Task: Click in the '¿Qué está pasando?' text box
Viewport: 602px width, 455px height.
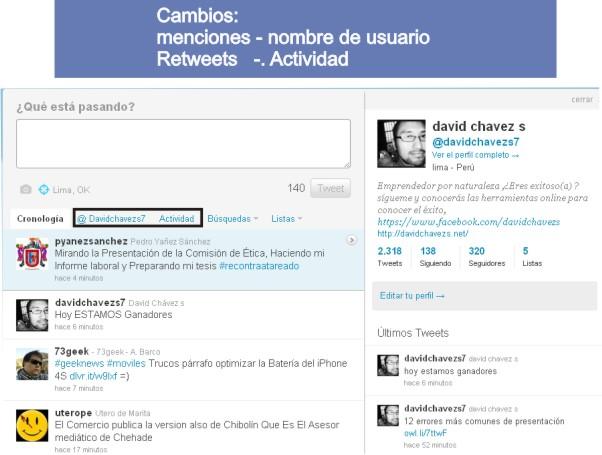Action: pyautogui.click(x=183, y=144)
